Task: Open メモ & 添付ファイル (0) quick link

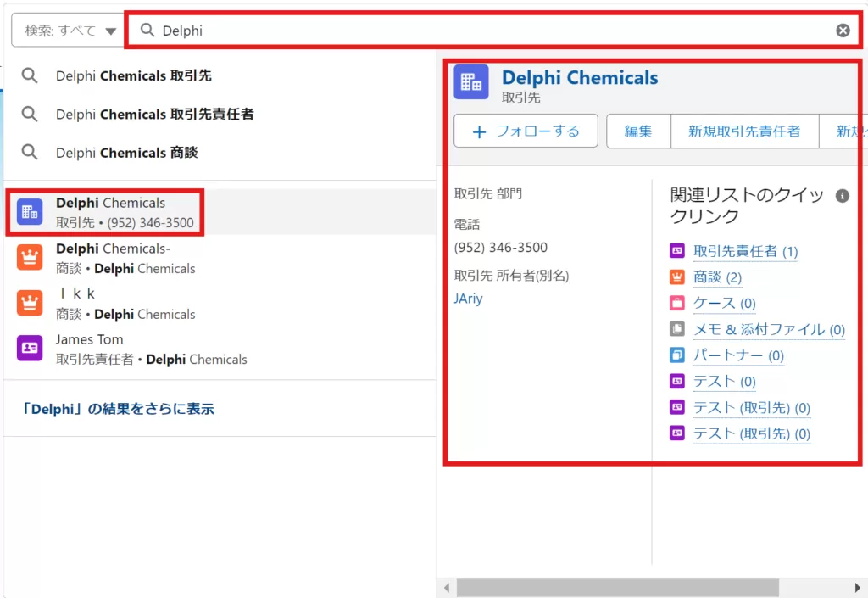Action: [770, 329]
